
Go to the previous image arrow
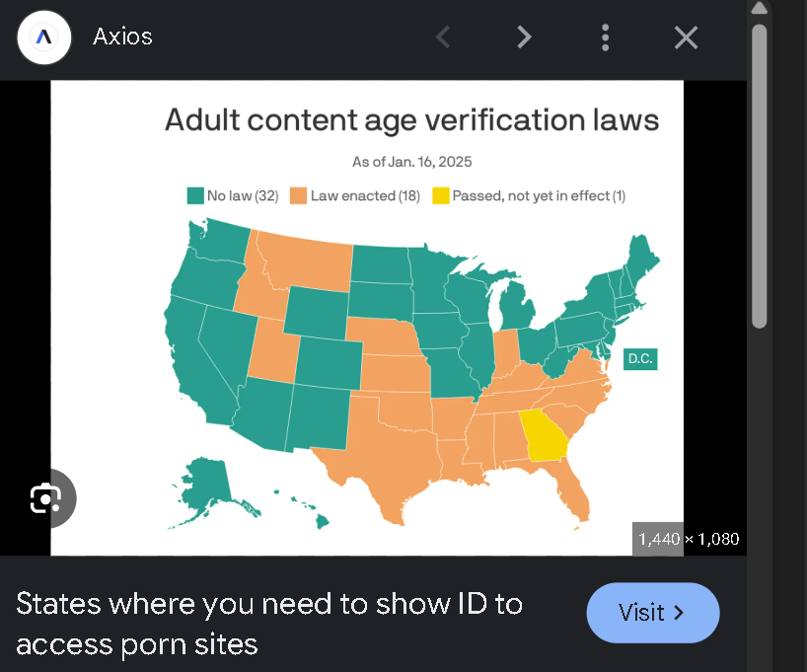pos(443,37)
